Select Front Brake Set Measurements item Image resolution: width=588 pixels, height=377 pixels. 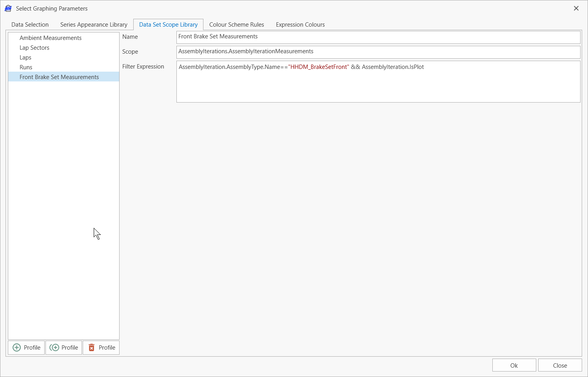[x=59, y=77]
